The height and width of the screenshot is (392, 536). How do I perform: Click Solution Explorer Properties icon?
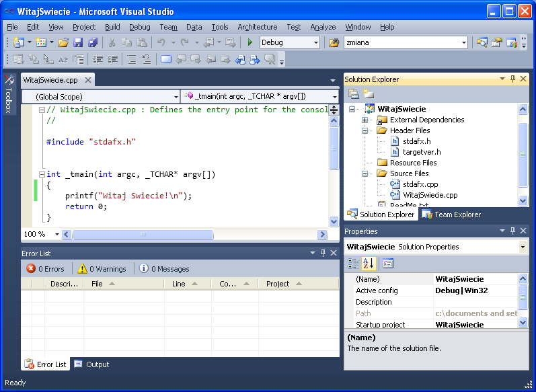354,93
